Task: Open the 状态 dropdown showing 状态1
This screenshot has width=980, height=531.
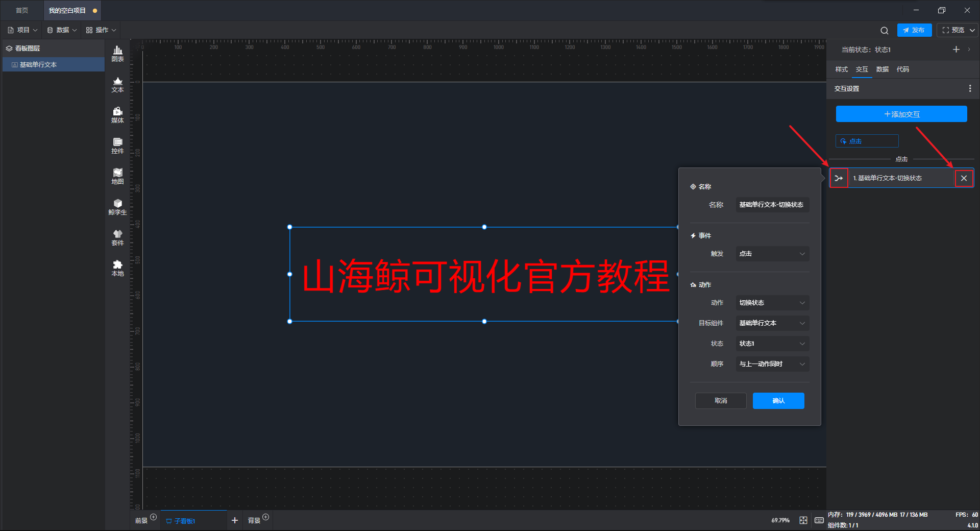Action: pos(772,344)
